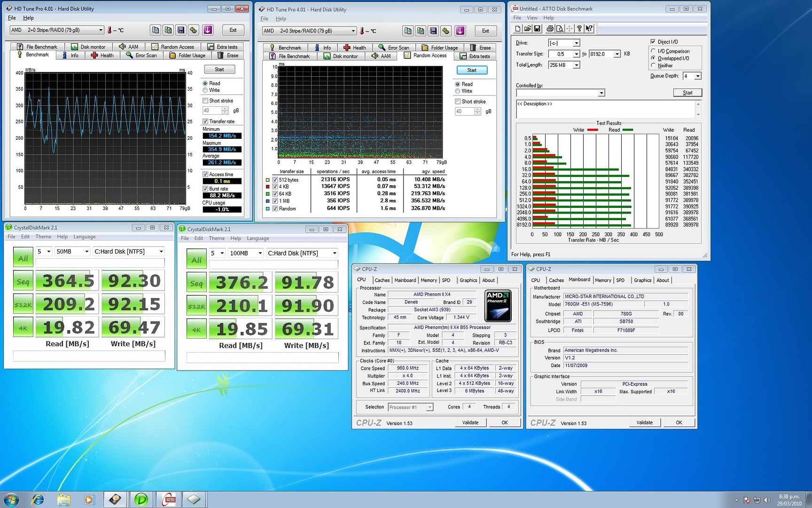
Task: Click Exit button in left HD Tune
Action: (233, 30)
